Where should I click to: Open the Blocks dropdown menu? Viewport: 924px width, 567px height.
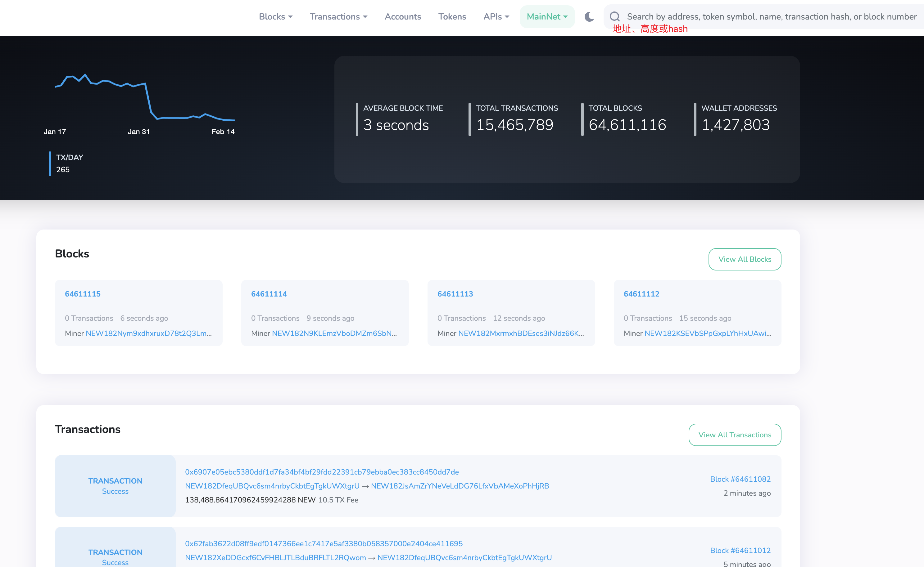pyautogui.click(x=275, y=16)
